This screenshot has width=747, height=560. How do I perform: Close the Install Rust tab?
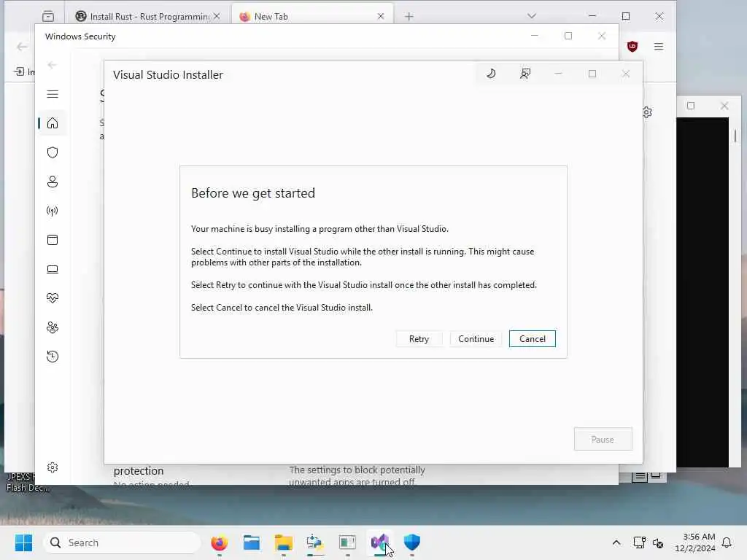[x=217, y=16]
